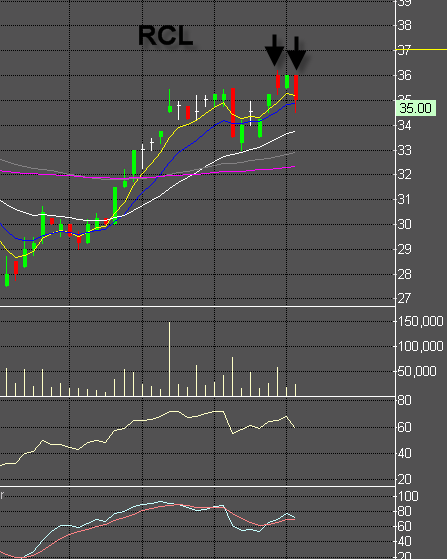Select the tall red candlestick falling below 34
Screen dimensions: 447x559
(x=233, y=113)
